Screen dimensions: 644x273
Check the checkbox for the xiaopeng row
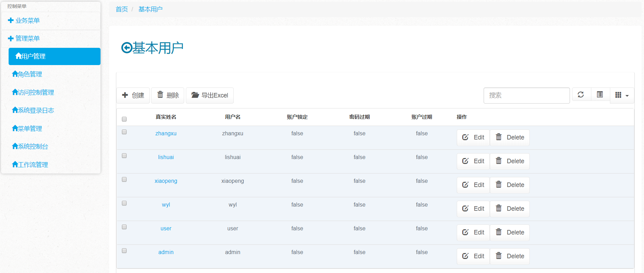[124, 179]
